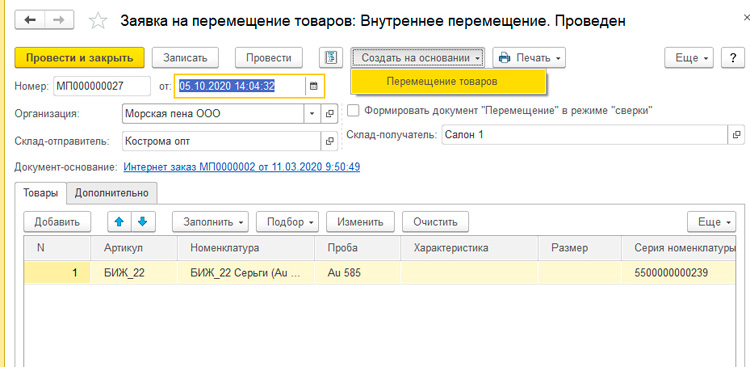750x367 pixels.
Task: Open the Печать dropdown menu
Action: pyautogui.click(x=529, y=58)
